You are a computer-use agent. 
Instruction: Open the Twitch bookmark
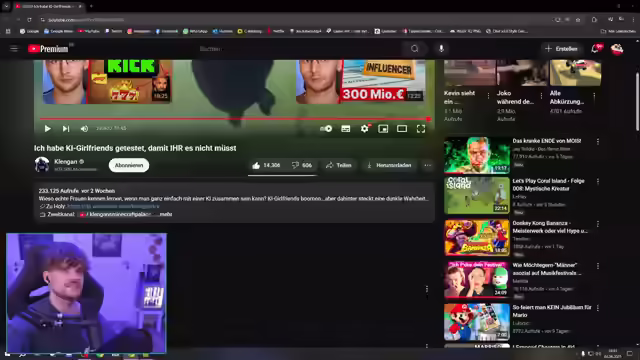pos(113,31)
